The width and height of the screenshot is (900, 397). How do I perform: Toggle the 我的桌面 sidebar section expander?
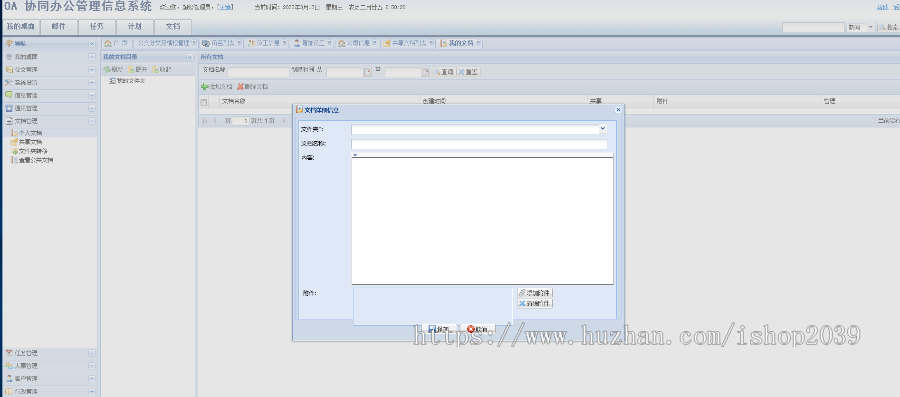pos(92,57)
